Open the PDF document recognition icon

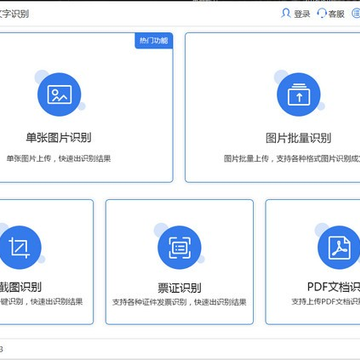tap(339, 247)
